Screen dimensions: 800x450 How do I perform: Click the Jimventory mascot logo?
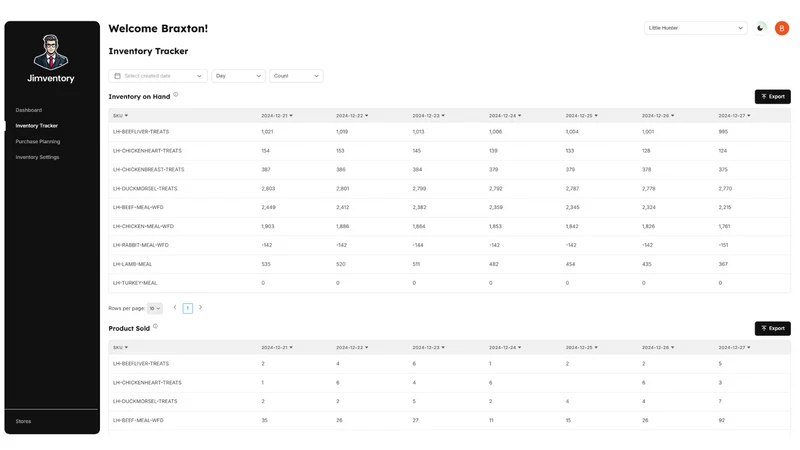[51, 52]
